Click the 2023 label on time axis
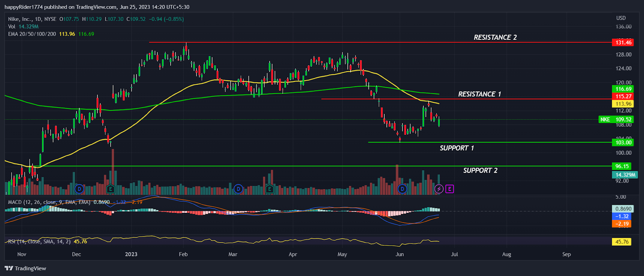 tap(131, 254)
